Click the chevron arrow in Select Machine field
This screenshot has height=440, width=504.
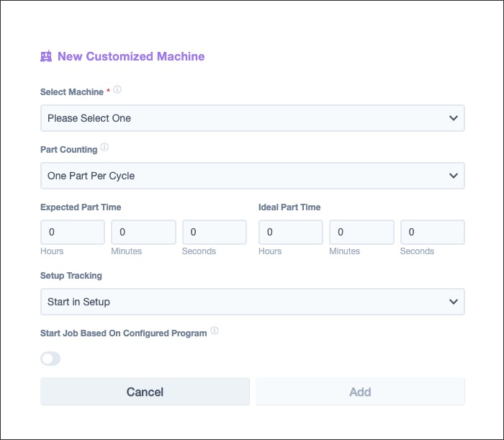(453, 118)
